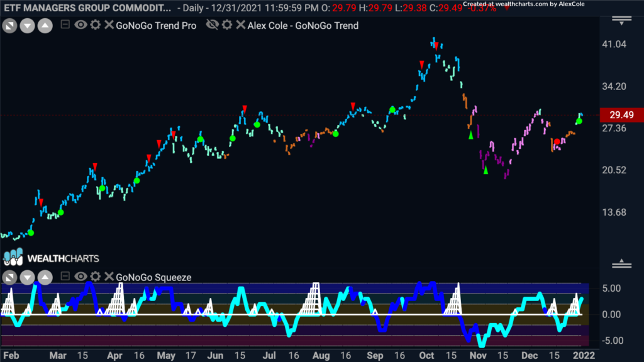Click the green up-arrow marker at the November low
644x362 pixels.
486,170
